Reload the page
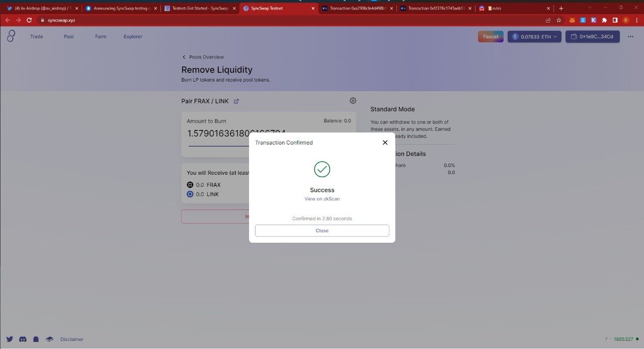Viewport: 644px width, 349px height. (29, 20)
